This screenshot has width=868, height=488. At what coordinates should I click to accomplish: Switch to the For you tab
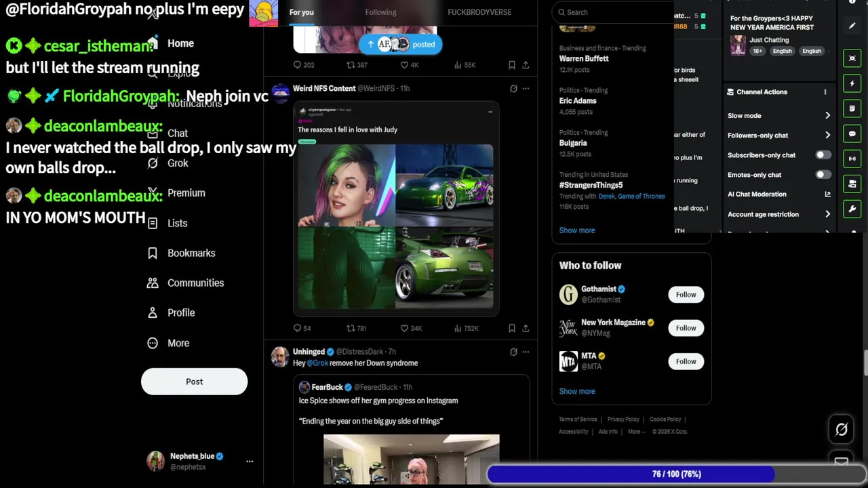tap(301, 12)
